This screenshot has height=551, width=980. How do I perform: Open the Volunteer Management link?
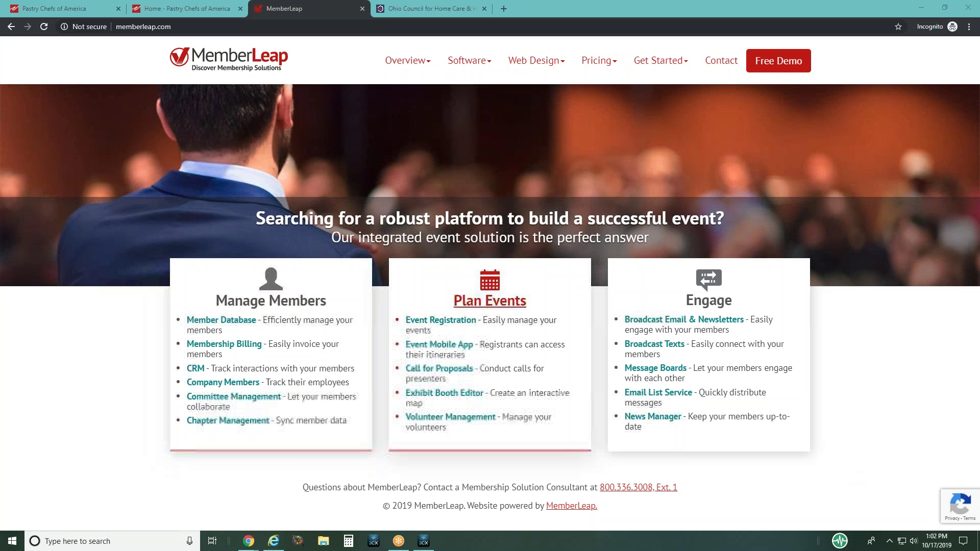[450, 417]
